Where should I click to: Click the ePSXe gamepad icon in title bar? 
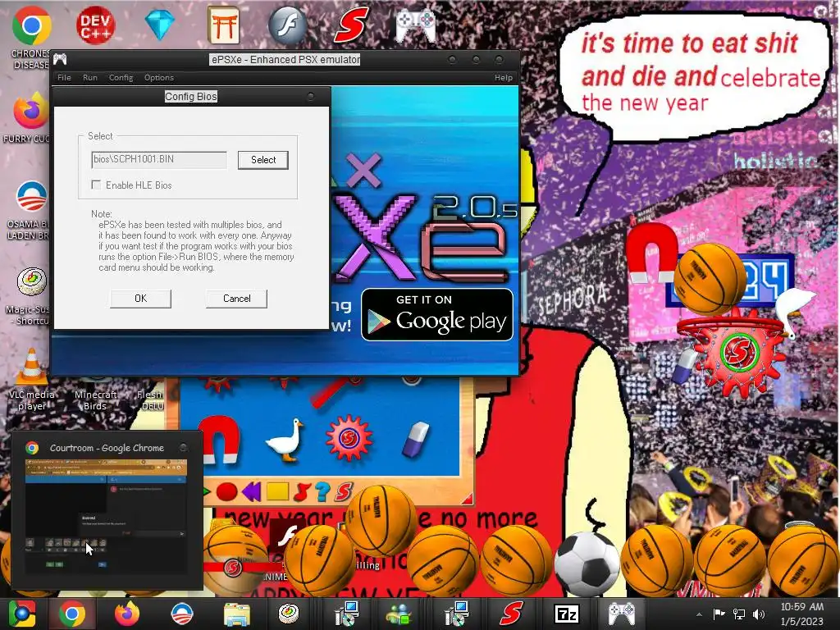[x=61, y=59]
